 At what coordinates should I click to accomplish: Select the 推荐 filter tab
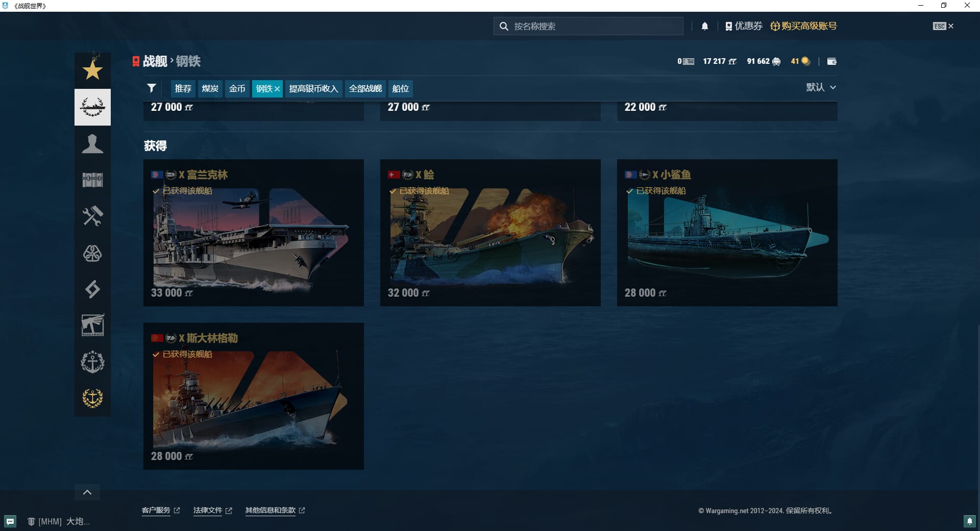click(183, 88)
